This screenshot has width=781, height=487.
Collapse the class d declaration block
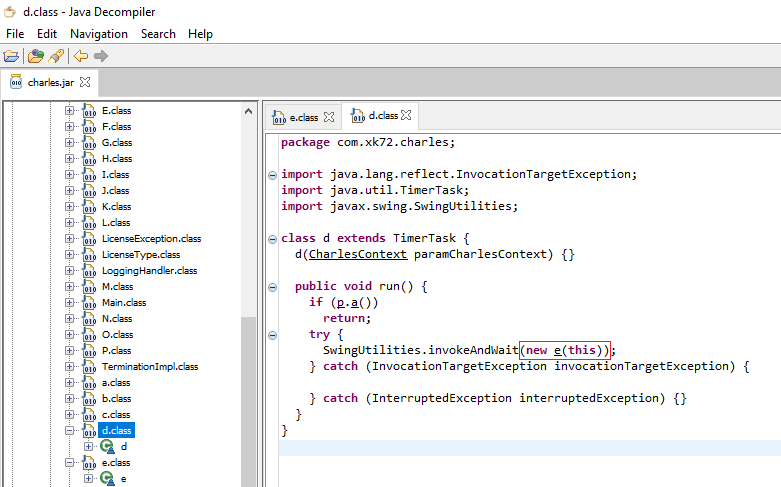coord(272,239)
